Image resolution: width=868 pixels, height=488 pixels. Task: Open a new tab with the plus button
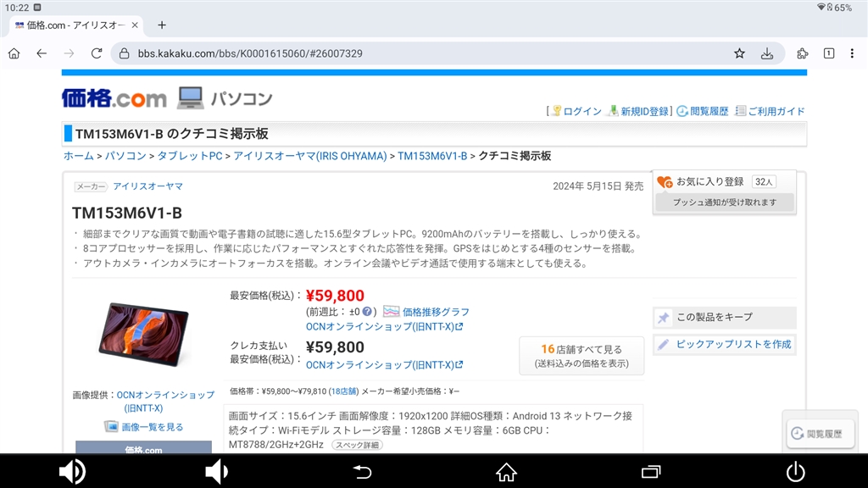coord(162,25)
